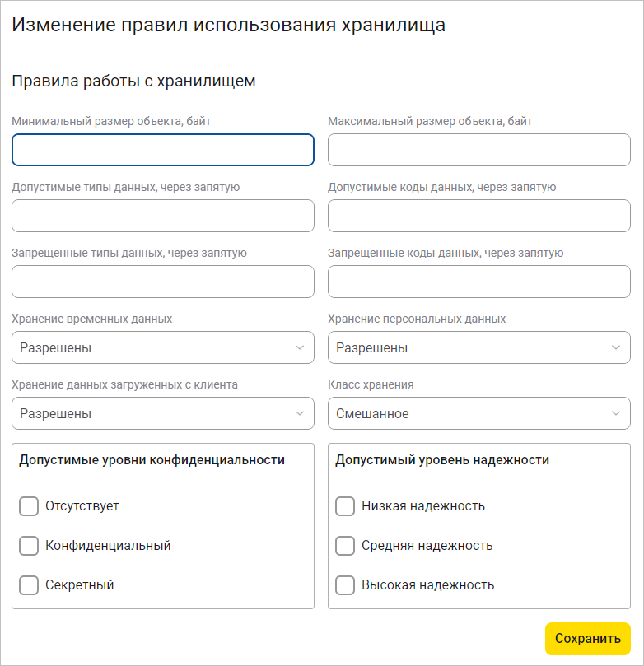Open the Хранение временных данных dropdown
Screen dimensions: 644x666
click(162, 347)
